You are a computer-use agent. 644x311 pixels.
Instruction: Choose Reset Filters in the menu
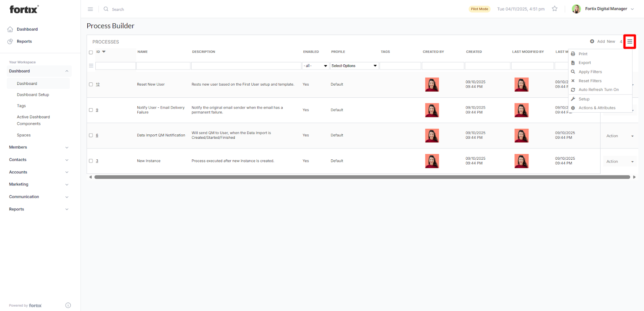click(590, 81)
